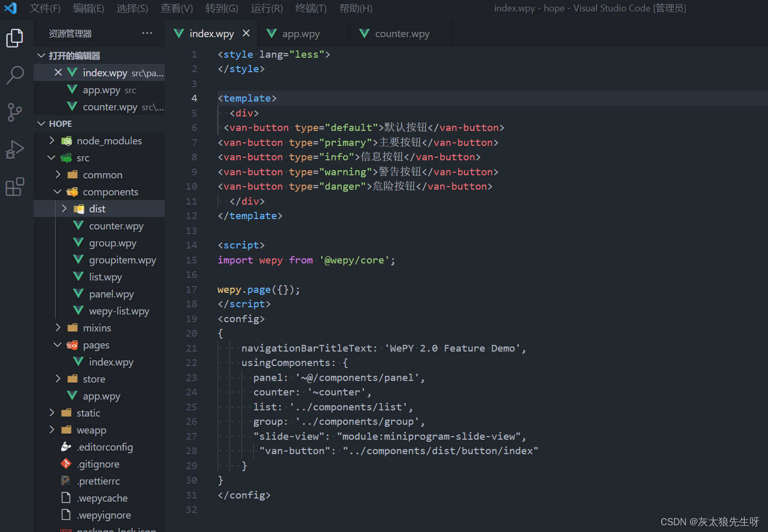The image size is (768, 532).
Task: Open the Explorer view in activity bar
Action: (14, 38)
